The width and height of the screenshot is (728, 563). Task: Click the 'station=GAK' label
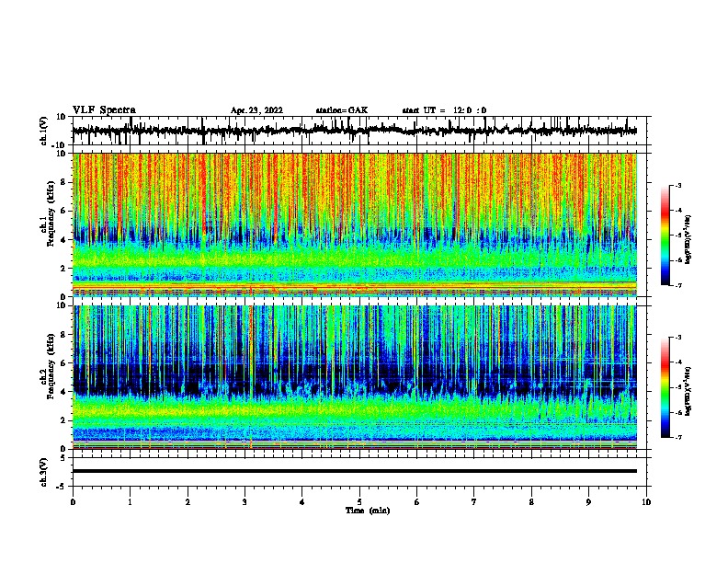coord(342,110)
